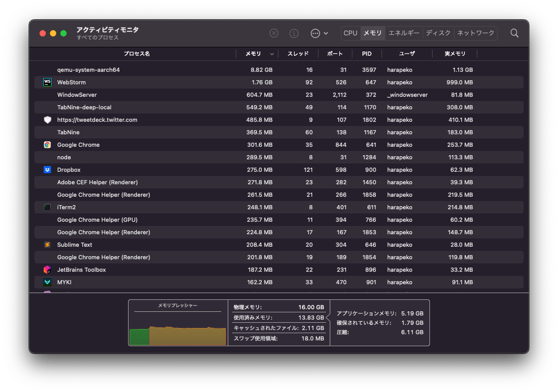This screenshot has height=392, width=558.
Task: Sort by PID column header
Action: pyautogui.click(x=367, y=54)
